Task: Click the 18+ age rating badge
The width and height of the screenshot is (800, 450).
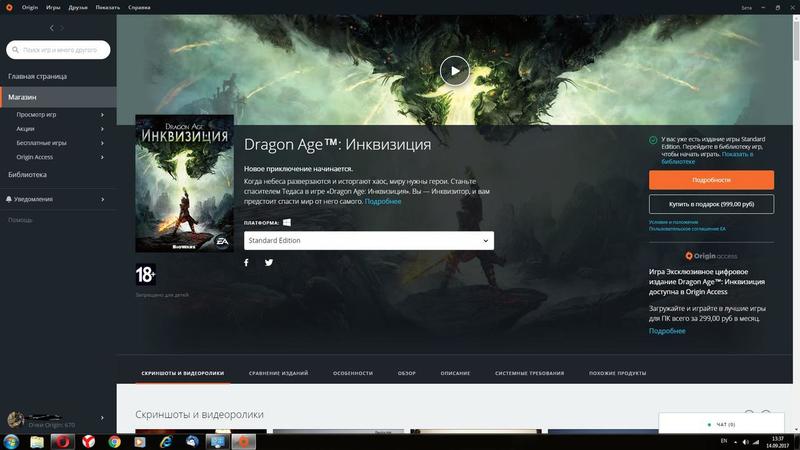Action: pos(145,274)
